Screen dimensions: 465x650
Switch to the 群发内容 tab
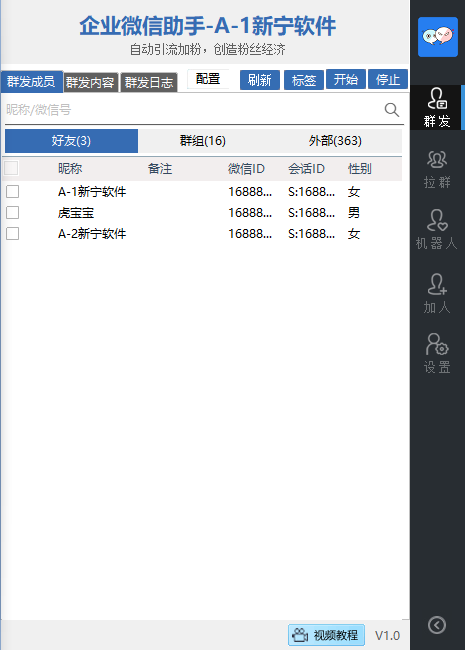pyautogui.click(x=90, y=82)
